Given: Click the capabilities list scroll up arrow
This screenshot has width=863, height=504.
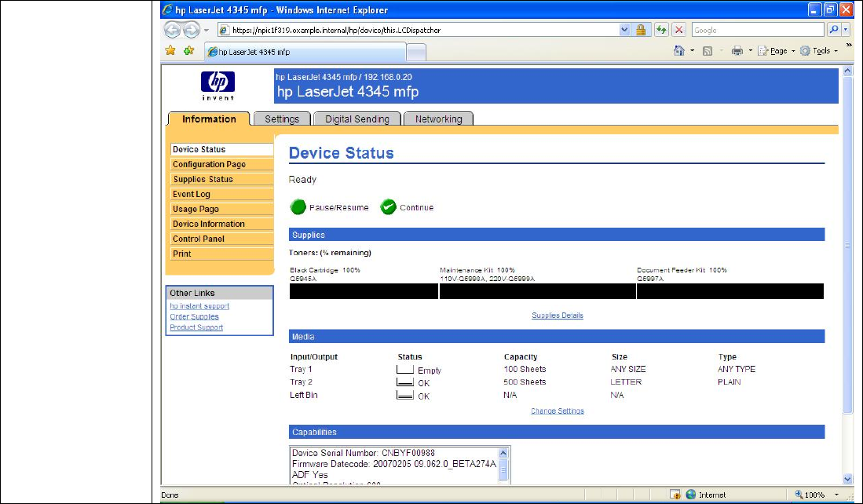Looking at the screenshot, I should (x=503, y=453).
